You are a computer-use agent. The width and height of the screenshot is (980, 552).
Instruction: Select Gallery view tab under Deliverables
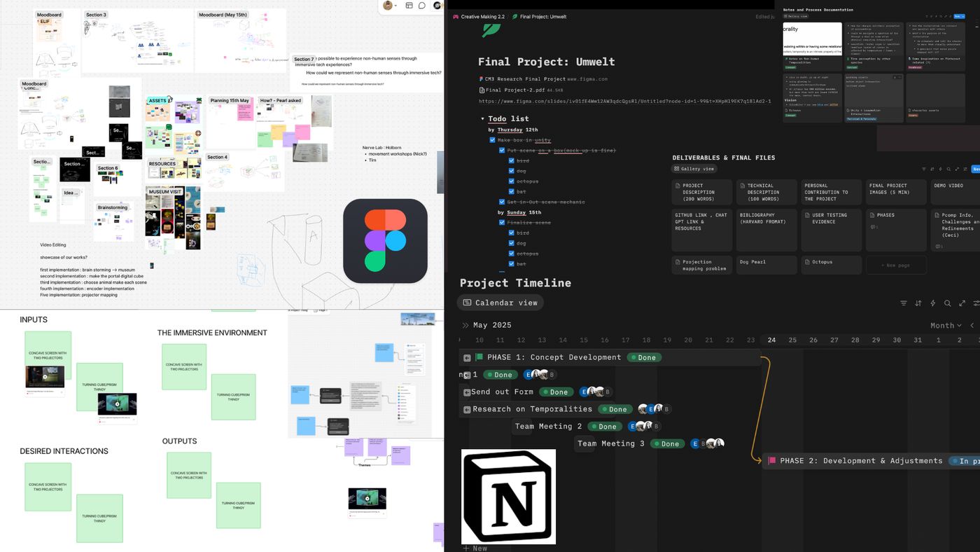click(694, 169)
